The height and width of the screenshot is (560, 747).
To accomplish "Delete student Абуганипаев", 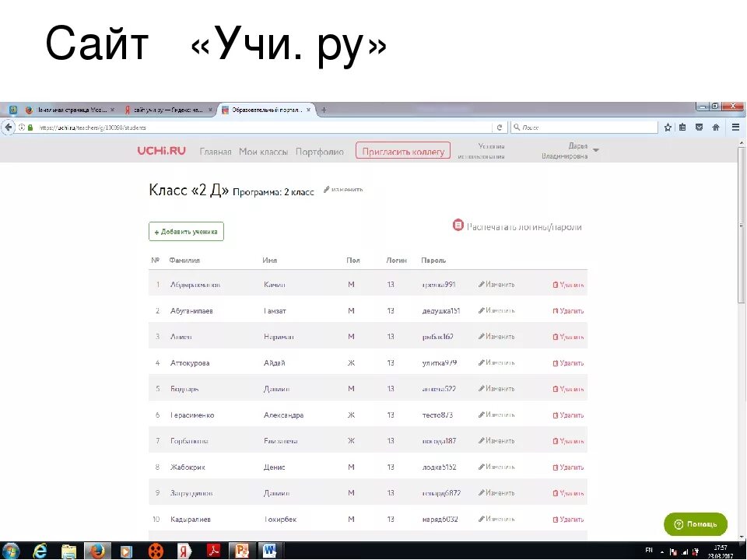I will 568,311.
